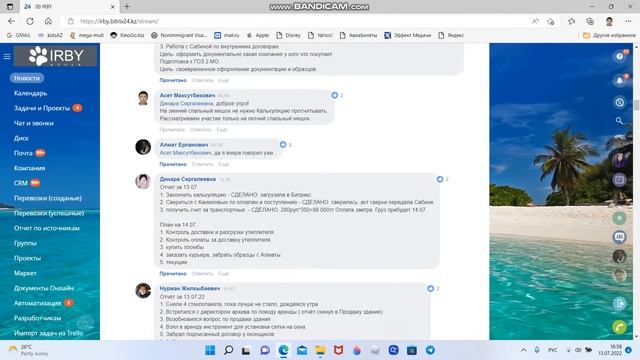
Task: Click avatar of Динара Сергалеевна
Action: 143,181
